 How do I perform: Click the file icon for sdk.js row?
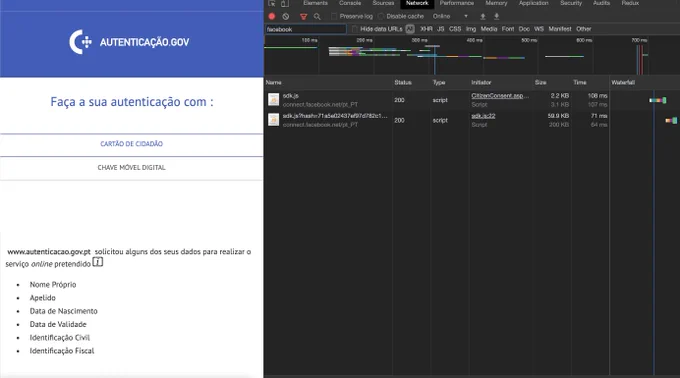(273, 100)
